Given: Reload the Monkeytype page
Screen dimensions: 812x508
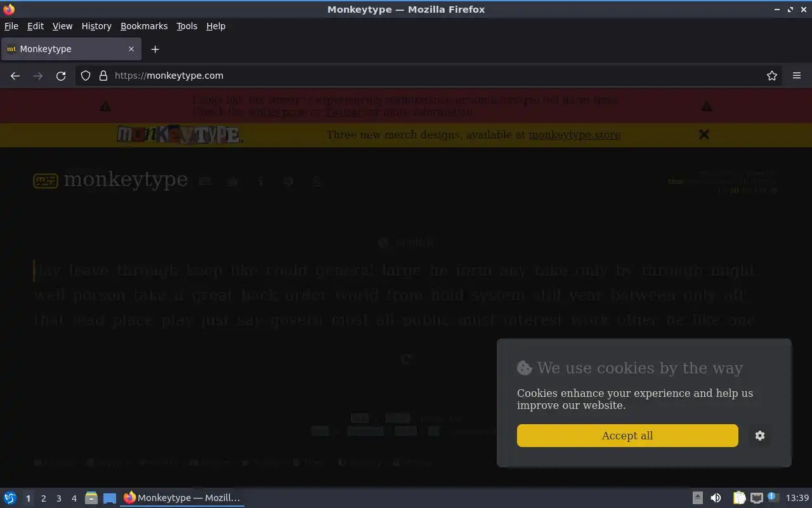Looking at the screenshot, I should [x=61, y=76].
